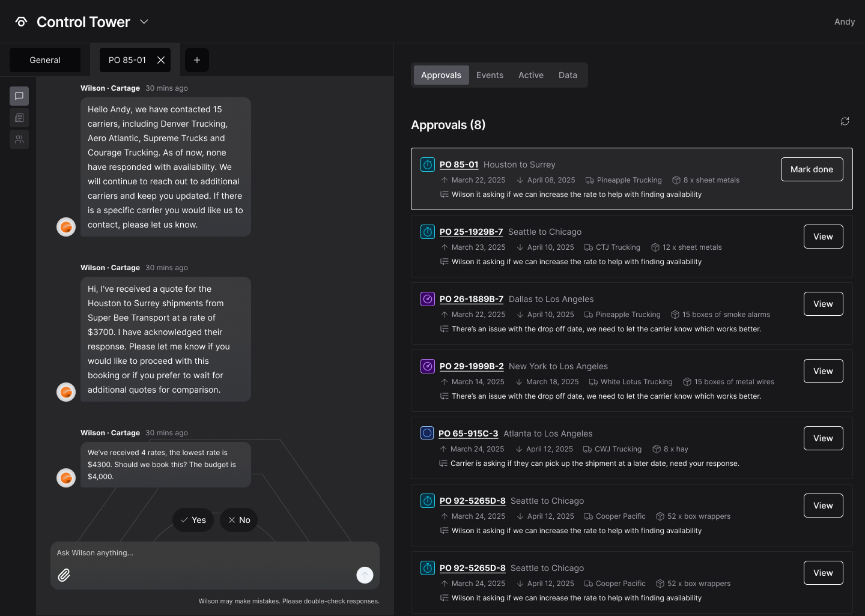Select the General chat tab
The width and height of the screenshot is (865, 616).
click(45, 60)
